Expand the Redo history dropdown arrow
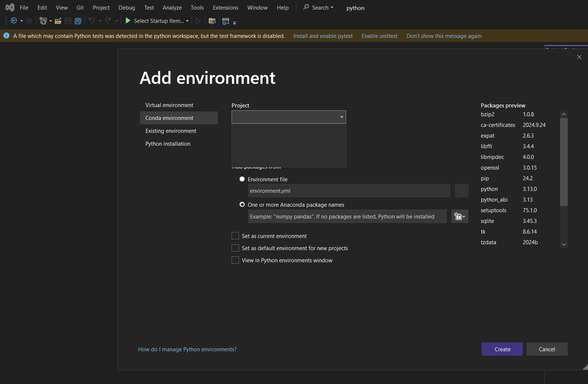This screenshot has width=588, height=384. tap(116, 21)
